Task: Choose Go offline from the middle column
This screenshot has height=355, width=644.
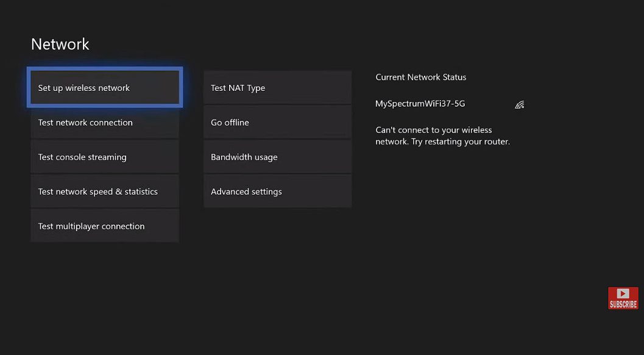Action: coord(277,122)
